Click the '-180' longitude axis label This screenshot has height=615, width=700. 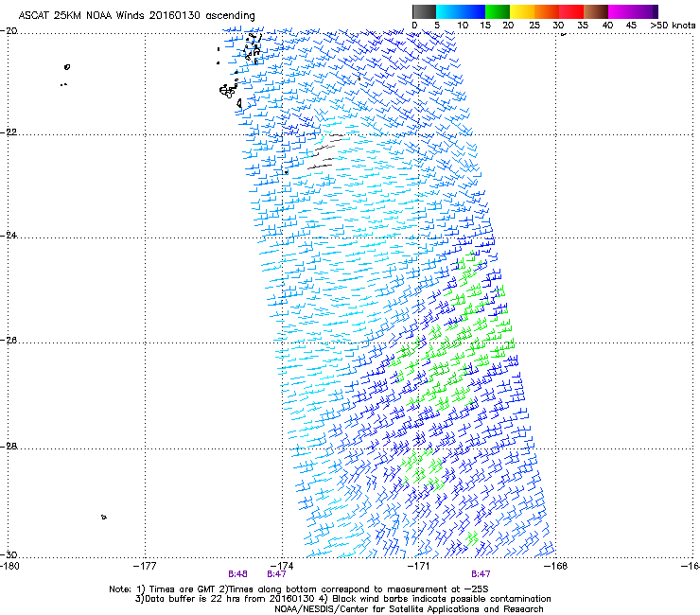9,566
